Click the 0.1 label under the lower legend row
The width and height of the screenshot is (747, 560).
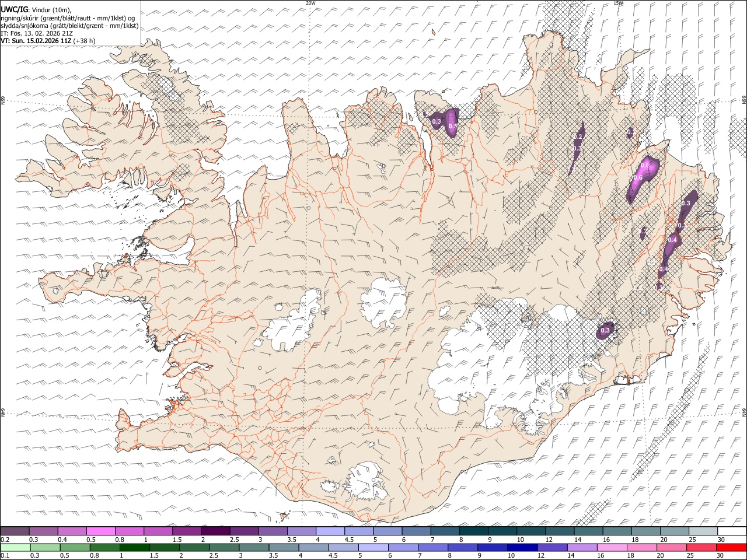pyautogui.click(x=5, y=556)
